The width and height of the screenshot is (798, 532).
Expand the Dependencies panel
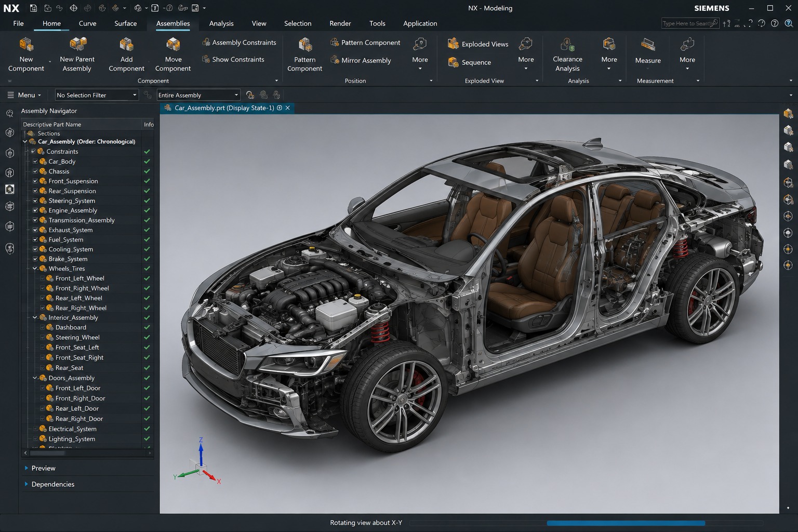point(26,484)
